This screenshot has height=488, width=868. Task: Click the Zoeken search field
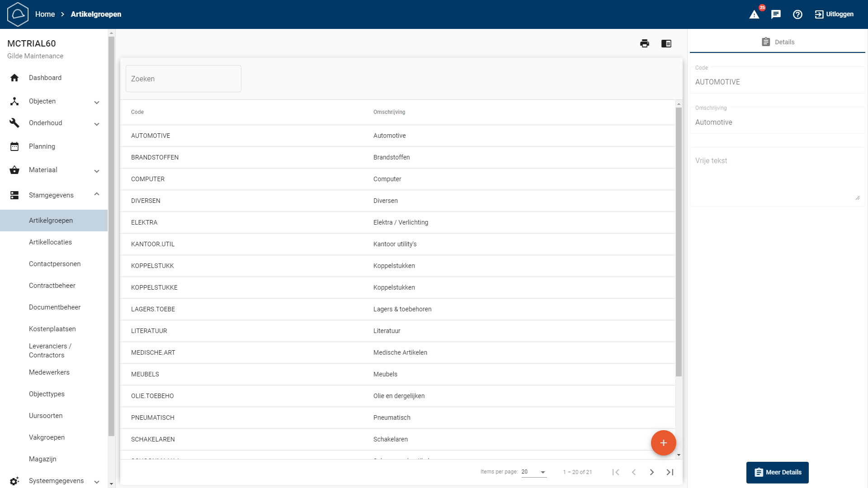[183, 79]
